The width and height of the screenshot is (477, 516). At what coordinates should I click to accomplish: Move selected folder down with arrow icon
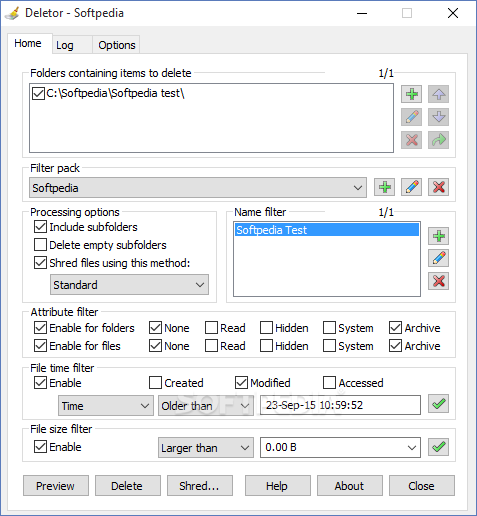coord(438,117)
